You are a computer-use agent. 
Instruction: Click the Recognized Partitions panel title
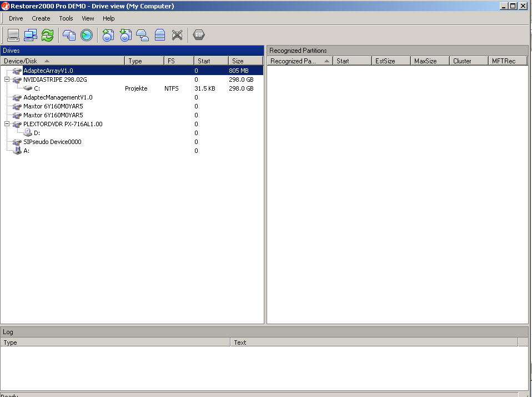click(x=397, y=51)
